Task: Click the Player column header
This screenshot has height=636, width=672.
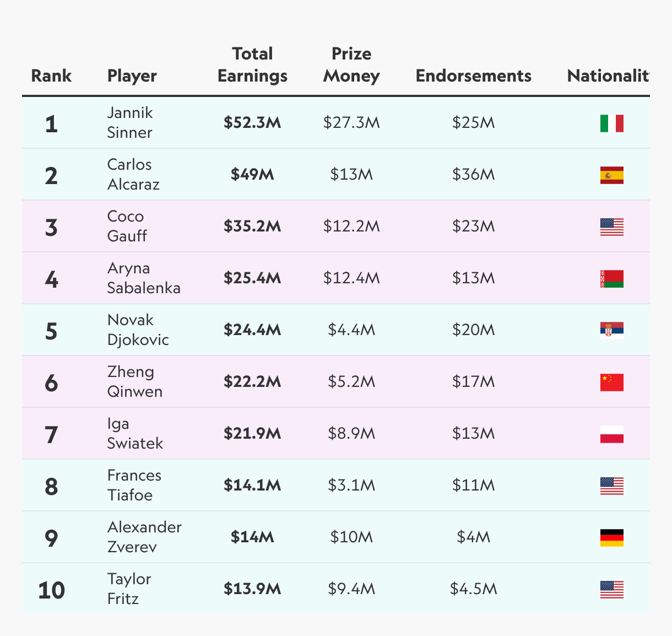Action: (132, 76)
